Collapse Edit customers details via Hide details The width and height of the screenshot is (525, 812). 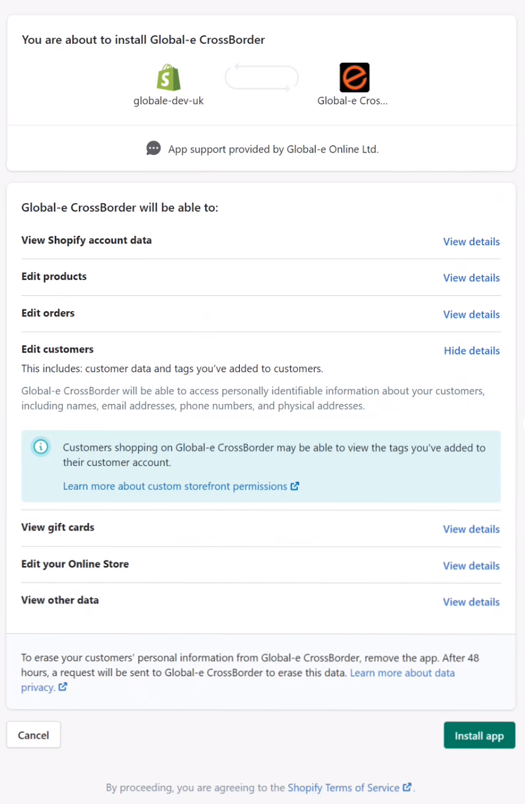pos(471,351)
